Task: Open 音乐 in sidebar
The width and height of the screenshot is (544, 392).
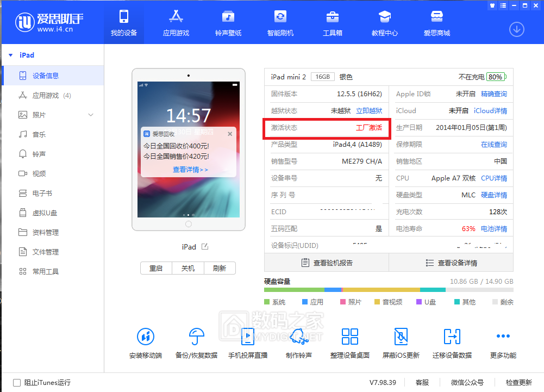Action: coord(53,134)
